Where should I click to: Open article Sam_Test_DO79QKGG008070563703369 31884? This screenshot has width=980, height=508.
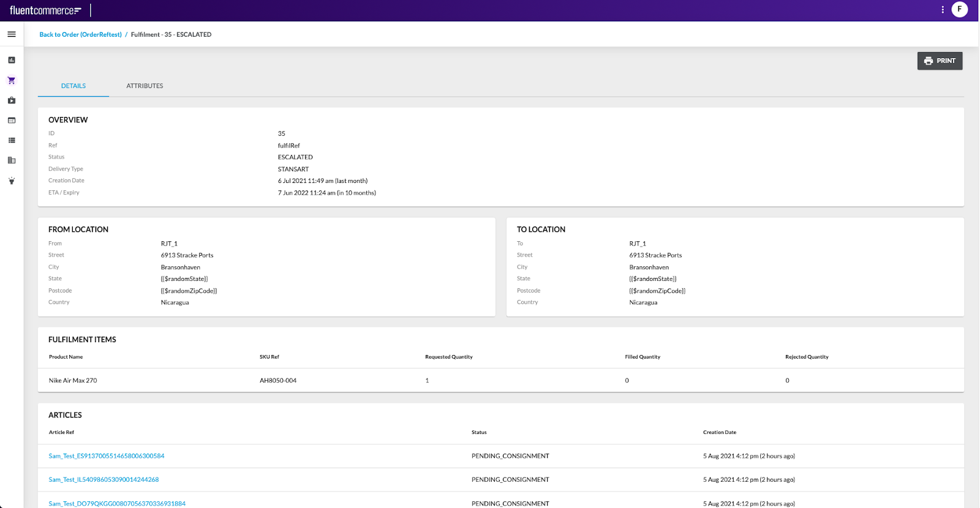(117, 503)
